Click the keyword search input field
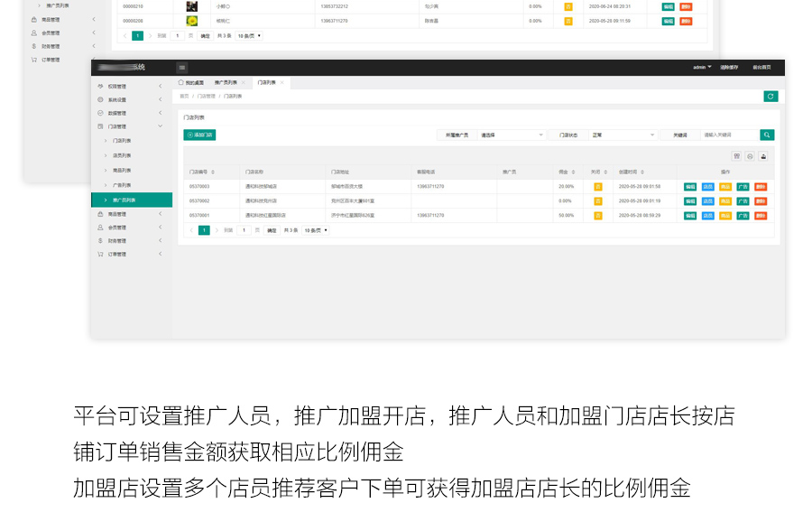This screenshot has width=812, height=531. coord(729,135)
